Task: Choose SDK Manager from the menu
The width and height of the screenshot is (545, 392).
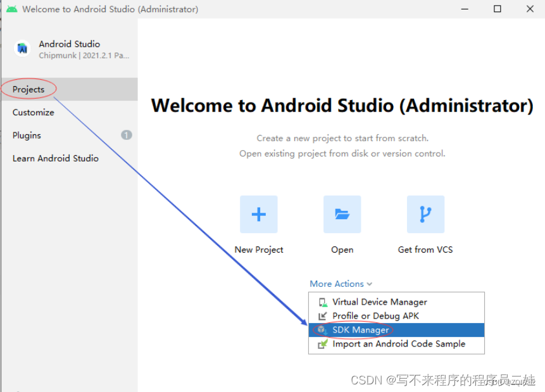Action: coord(396,330)
